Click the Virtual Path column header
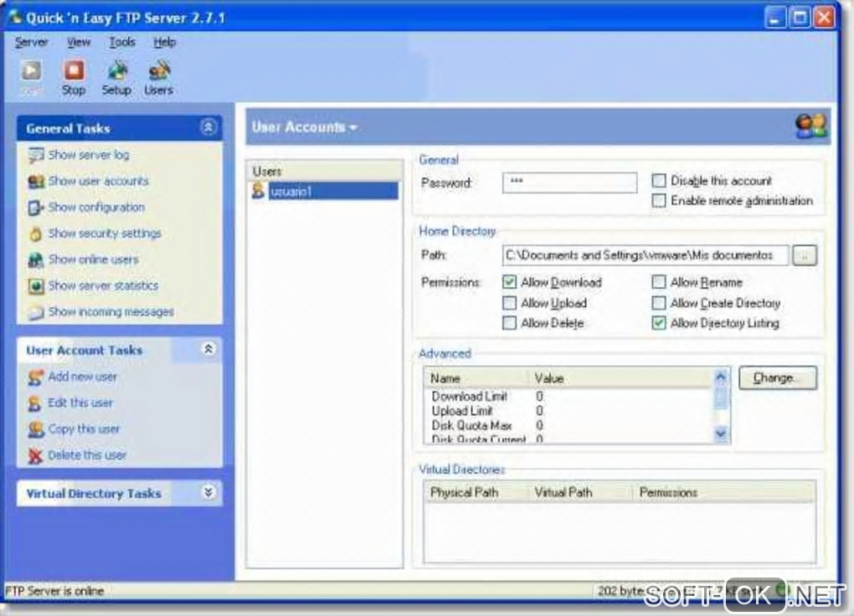 pos(579,492)
